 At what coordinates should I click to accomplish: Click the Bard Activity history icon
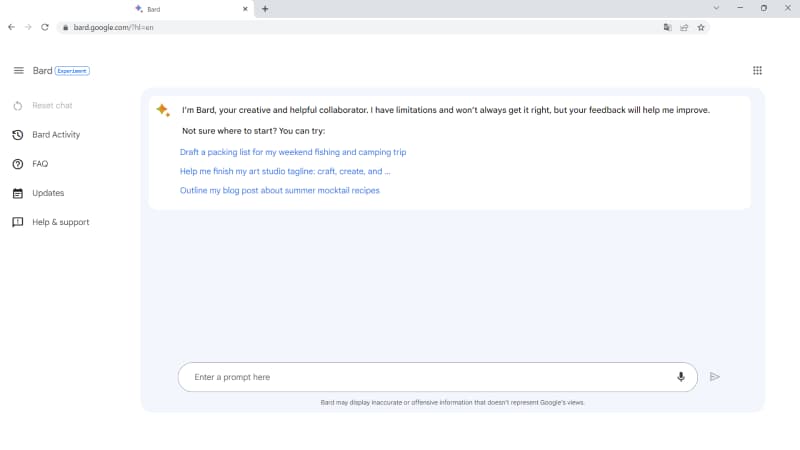pos(18,135)
